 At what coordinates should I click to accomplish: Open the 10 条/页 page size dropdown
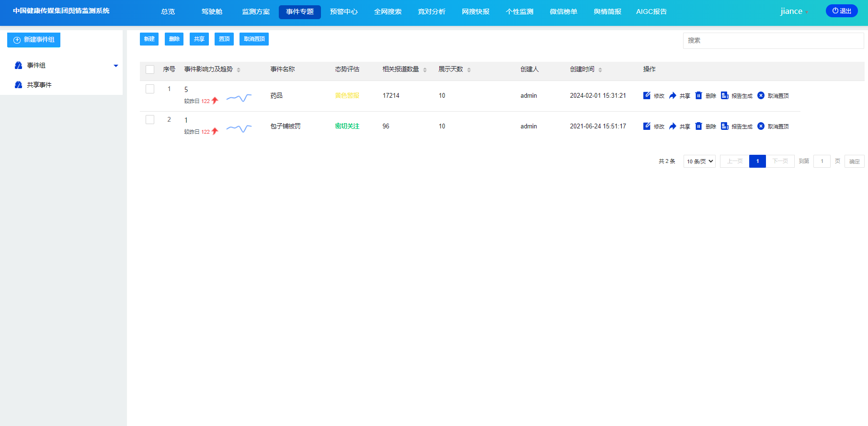(x=699, y=161)
